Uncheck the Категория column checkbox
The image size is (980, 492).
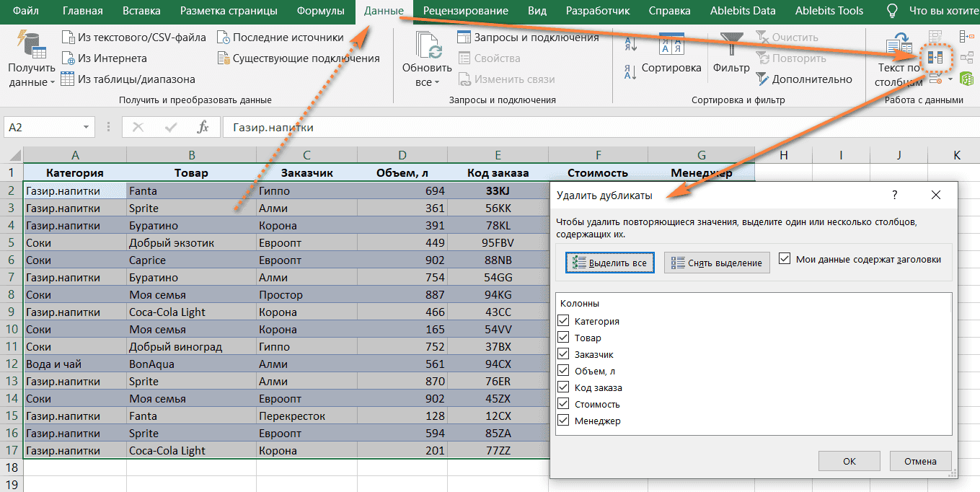564,321
